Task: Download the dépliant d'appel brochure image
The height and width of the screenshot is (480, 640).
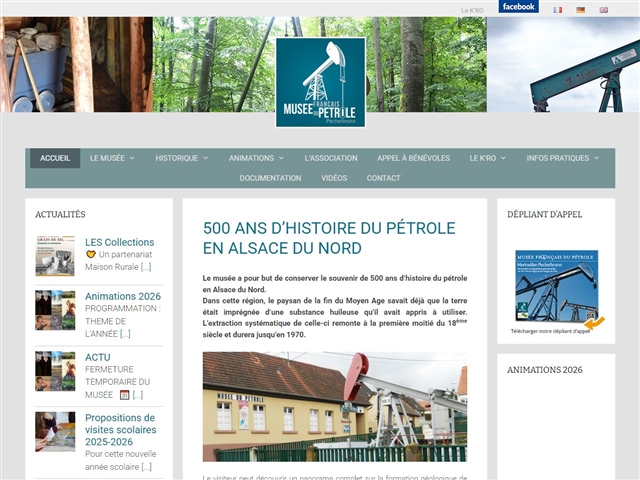Action: tap(557, 286)
